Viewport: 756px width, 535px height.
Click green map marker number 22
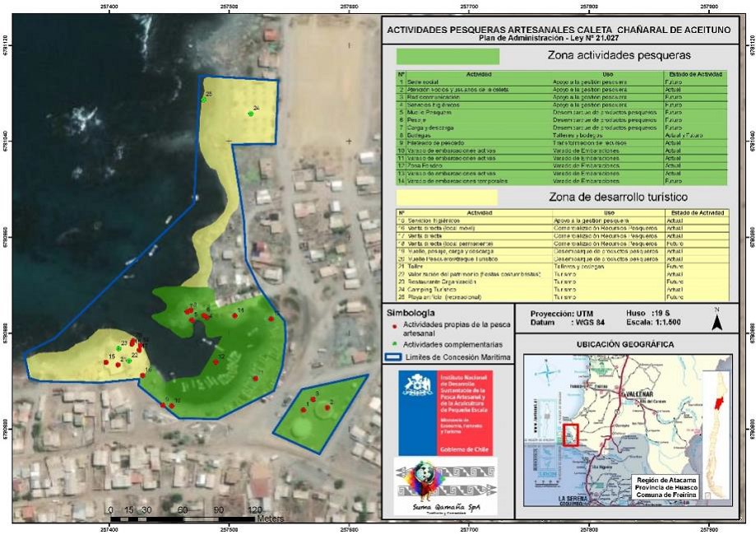point(128,361)
